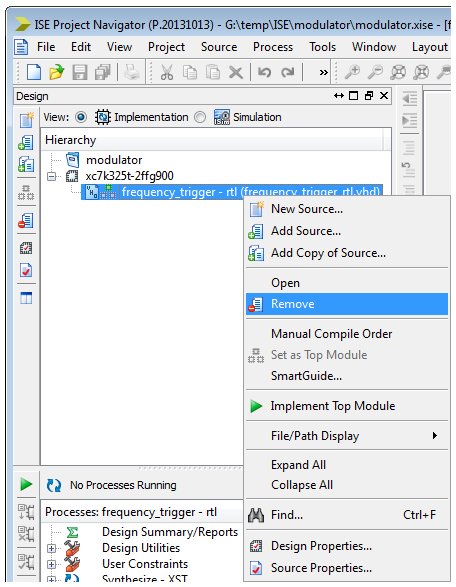Choose Add Copy of Source... entry
This screenshot has height=587, width=456.
click(x=347, y=253)
